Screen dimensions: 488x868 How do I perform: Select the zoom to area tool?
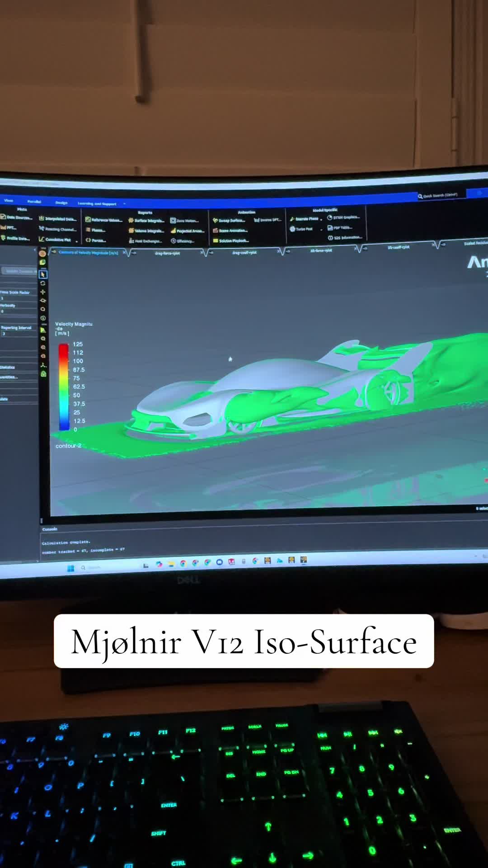(43, 309)
